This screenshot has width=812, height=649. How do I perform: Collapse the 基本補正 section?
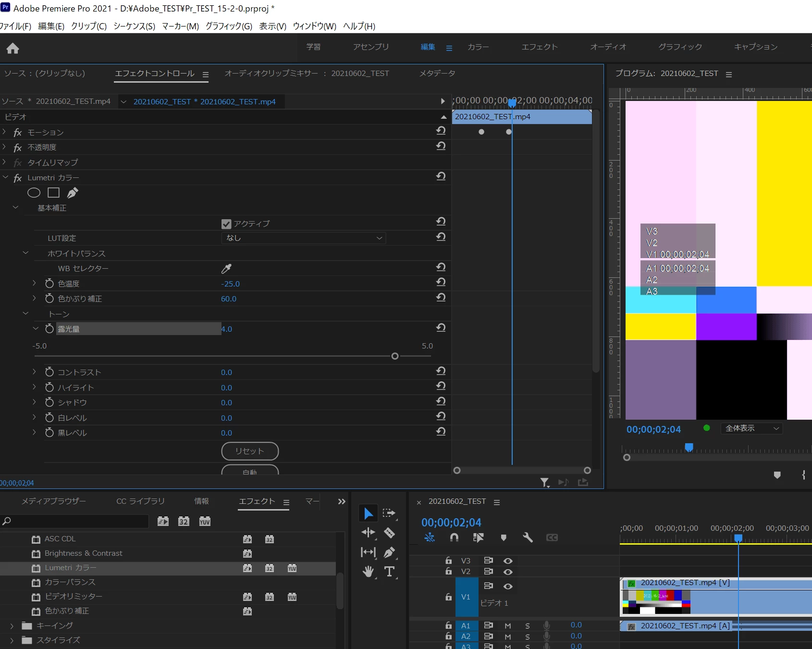click(x=15, y=207)
